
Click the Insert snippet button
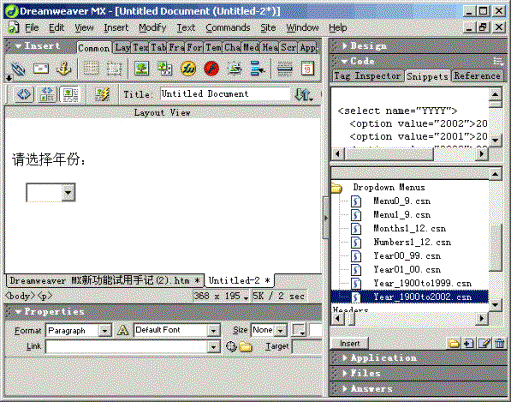(350, 343)
